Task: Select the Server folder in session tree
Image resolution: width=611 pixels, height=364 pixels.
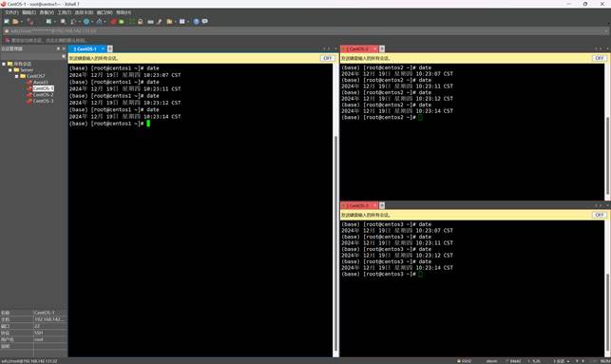Action: (x=27, y=70)
